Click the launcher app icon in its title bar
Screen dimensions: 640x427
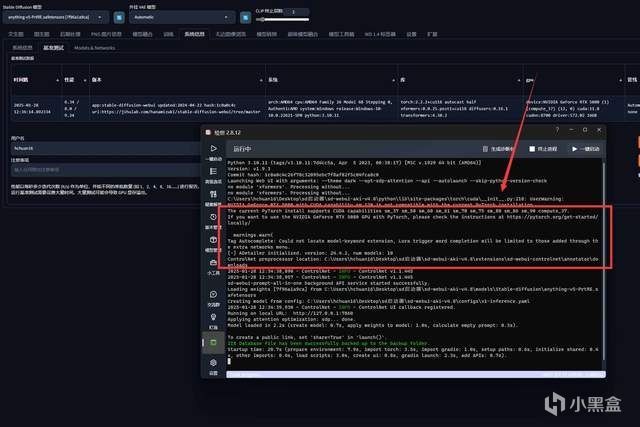tap(208, 132)
